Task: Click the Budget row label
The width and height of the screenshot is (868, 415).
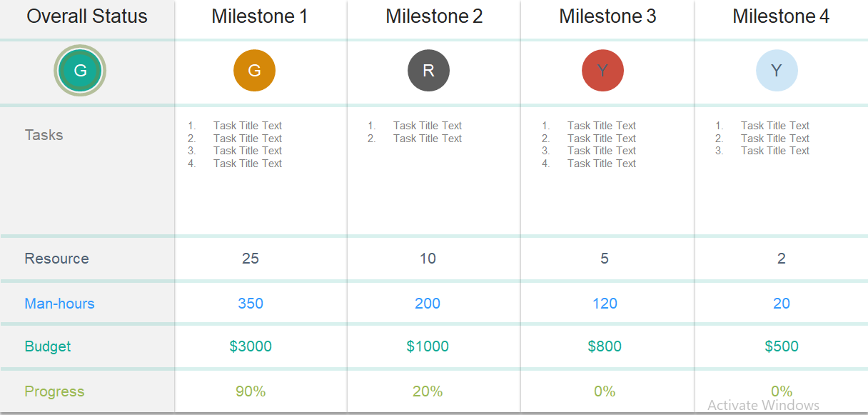Action: pyautogui.click(x=48, y=346)
